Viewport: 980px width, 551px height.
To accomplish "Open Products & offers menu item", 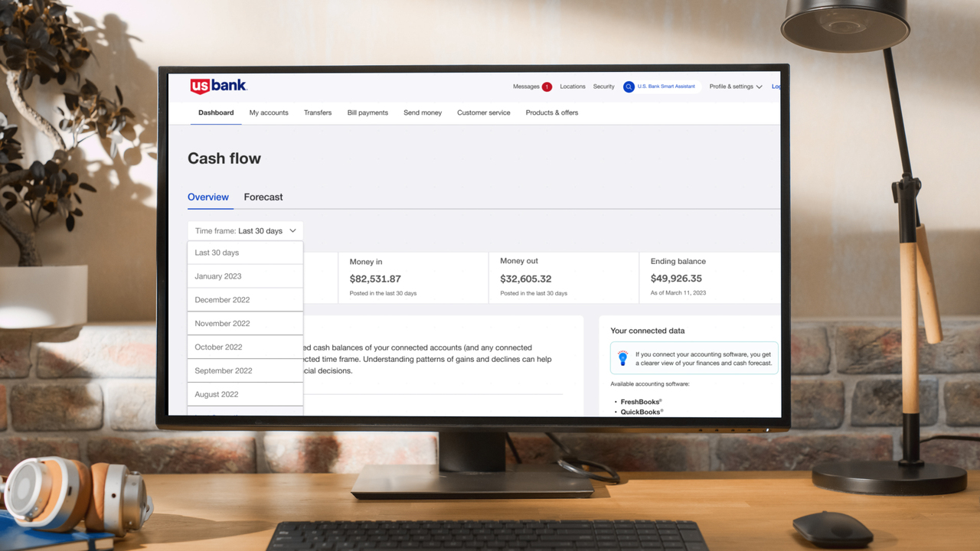I will point(552,112).
